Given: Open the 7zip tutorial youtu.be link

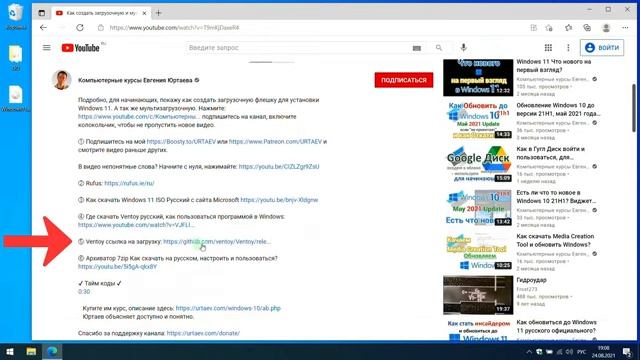Looking at the screenshot, I should click(x=118, y=267).
